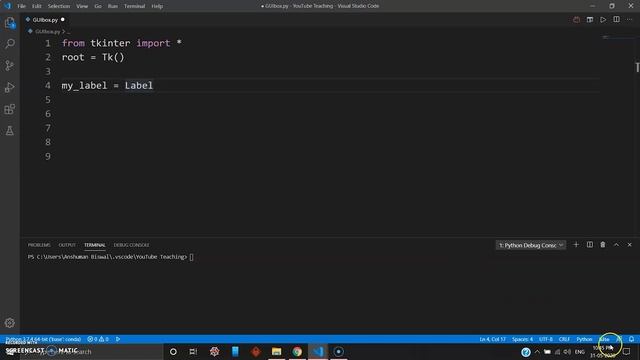Open the Extensions view
The image size is (640, 360).
click(x=10, y=109)
